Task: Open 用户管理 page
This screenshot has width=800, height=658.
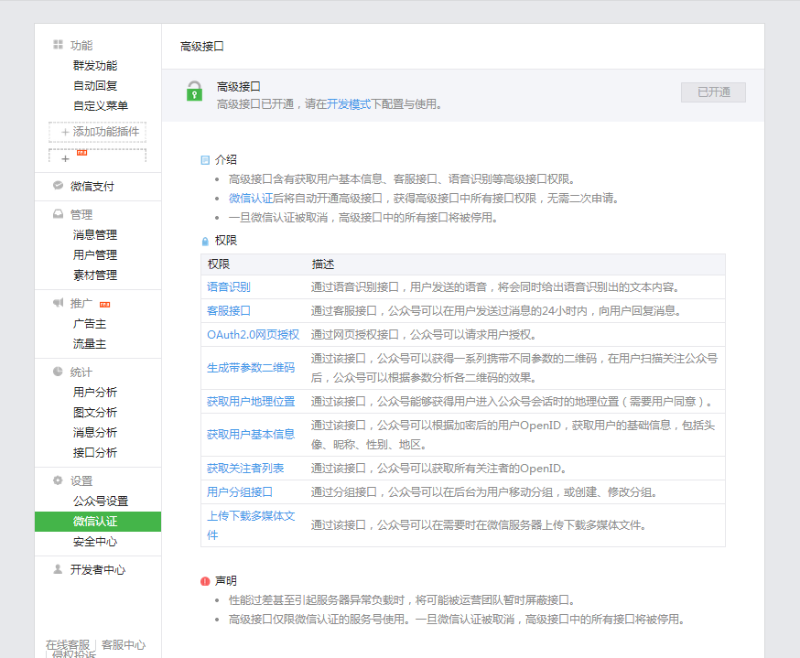Action: point(95,255)
